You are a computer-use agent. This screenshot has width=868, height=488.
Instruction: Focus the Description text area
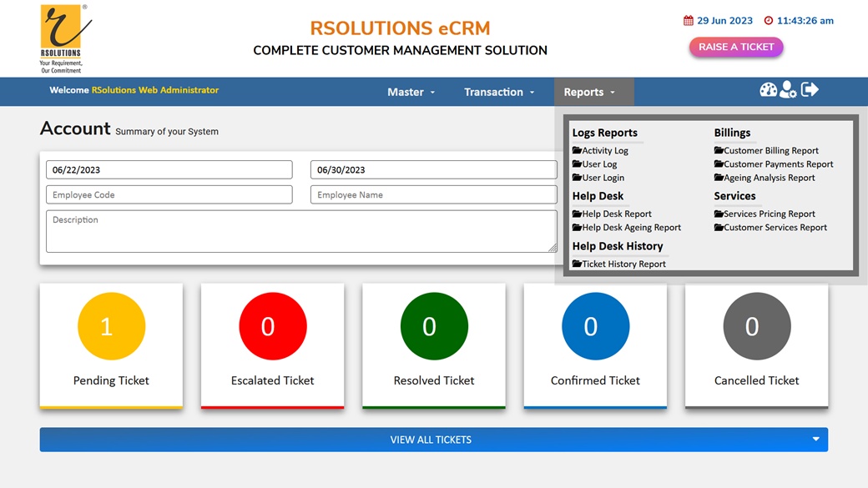300,231
